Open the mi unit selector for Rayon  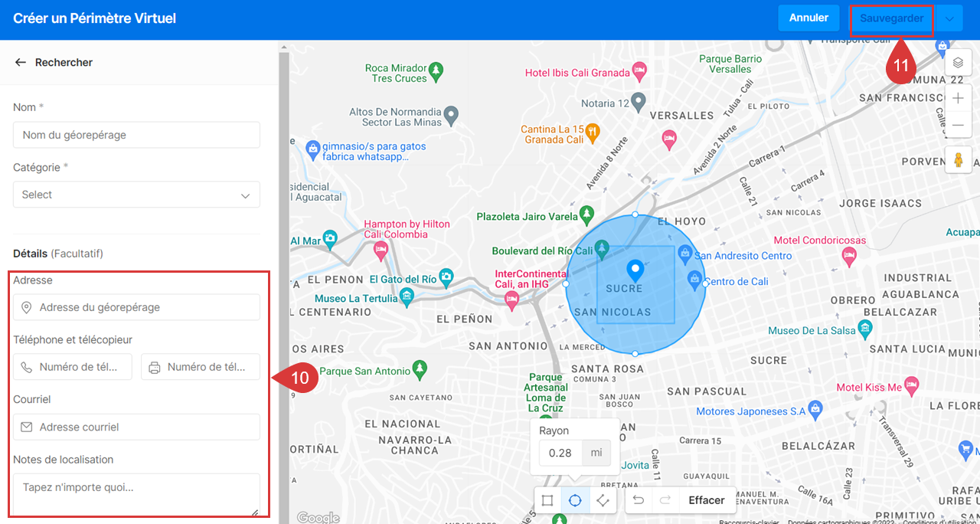(x=596, y=453)
